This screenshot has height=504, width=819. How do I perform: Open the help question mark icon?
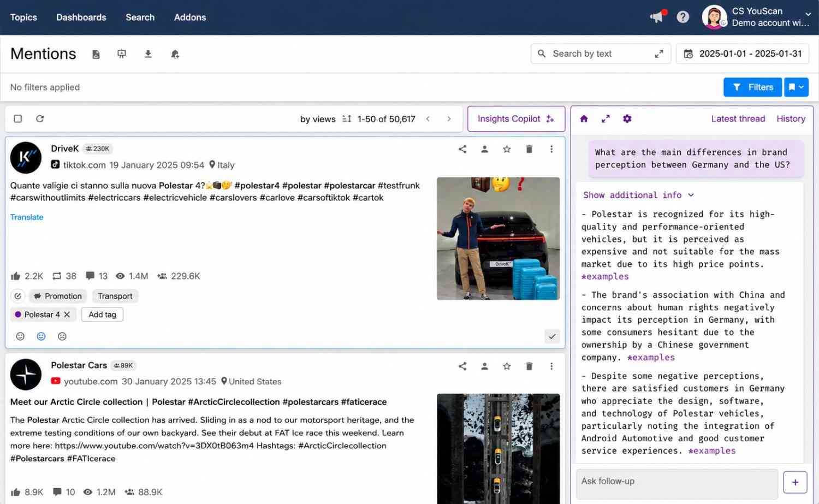682,17
